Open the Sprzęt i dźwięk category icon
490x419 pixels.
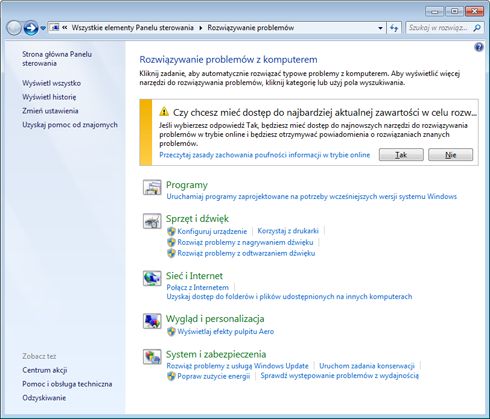152,221
